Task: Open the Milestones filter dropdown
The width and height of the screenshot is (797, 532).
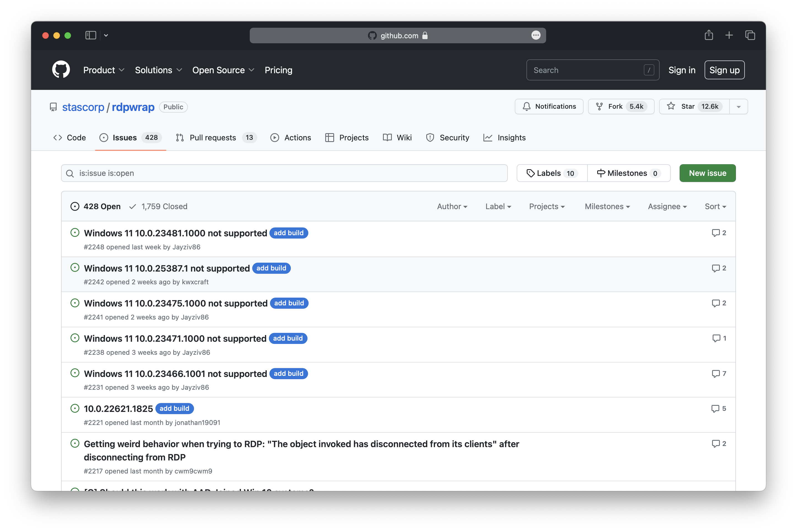Action: [607, 207]
